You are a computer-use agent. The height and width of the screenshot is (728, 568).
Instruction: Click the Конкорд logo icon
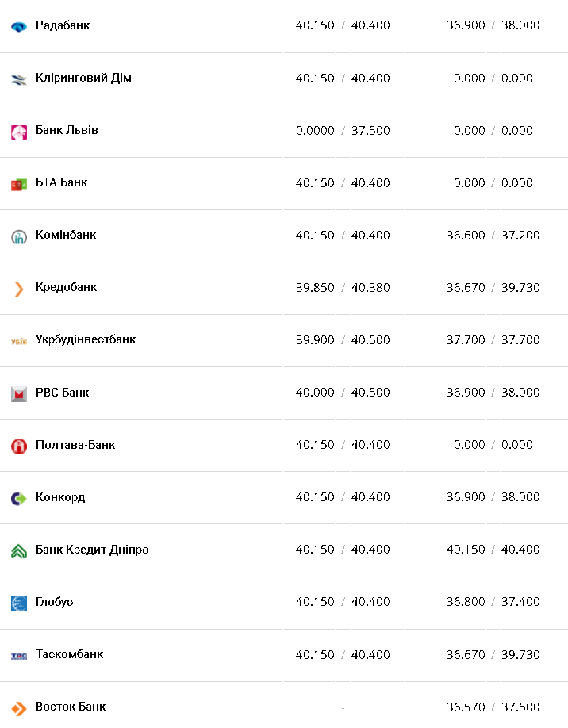19,498
